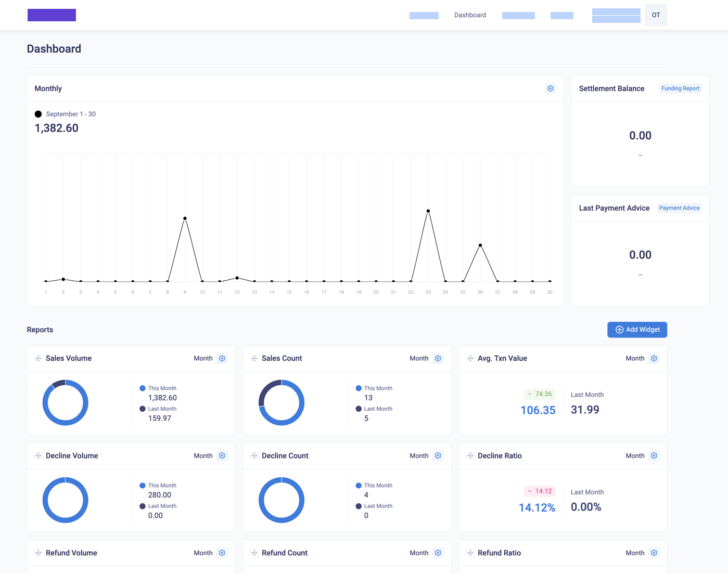Grab Decline Volume move handle icon

(x=38, y=455)
